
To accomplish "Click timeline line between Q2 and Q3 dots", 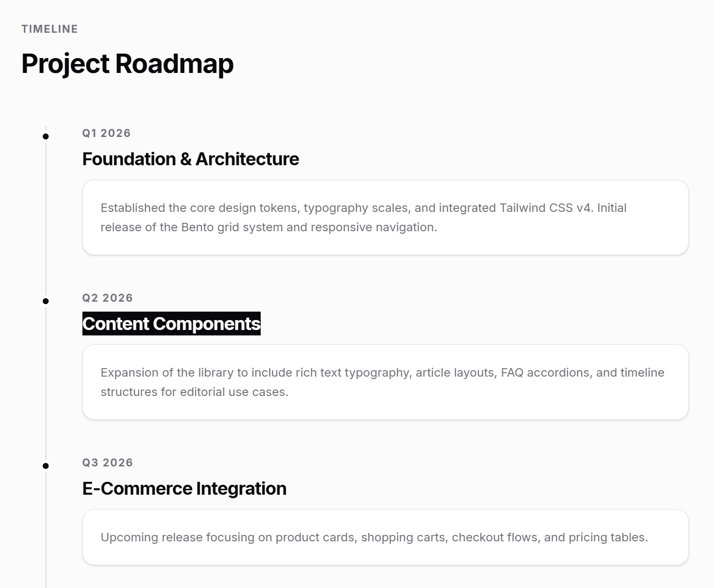I will coord(46,383).
